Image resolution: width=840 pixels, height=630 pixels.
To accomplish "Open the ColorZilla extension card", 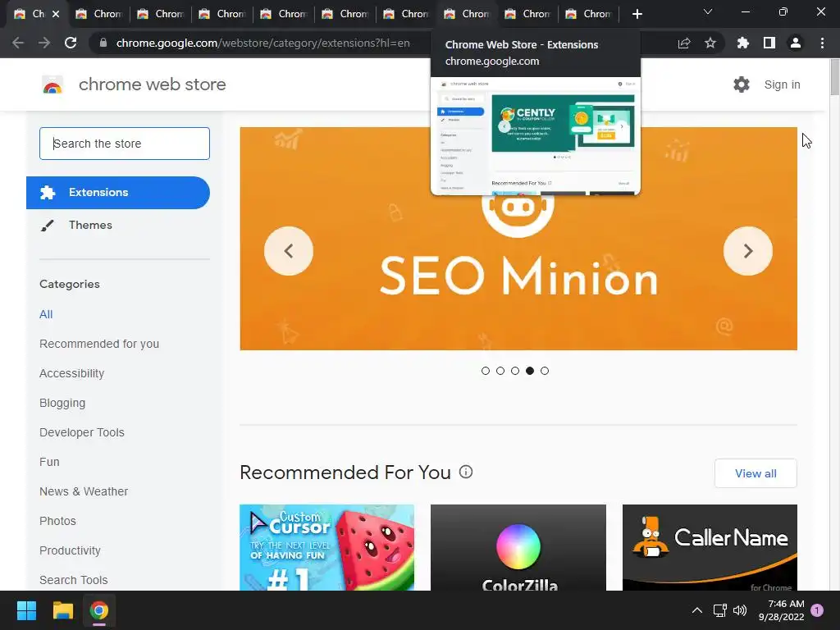I will [x=518, y=547].
